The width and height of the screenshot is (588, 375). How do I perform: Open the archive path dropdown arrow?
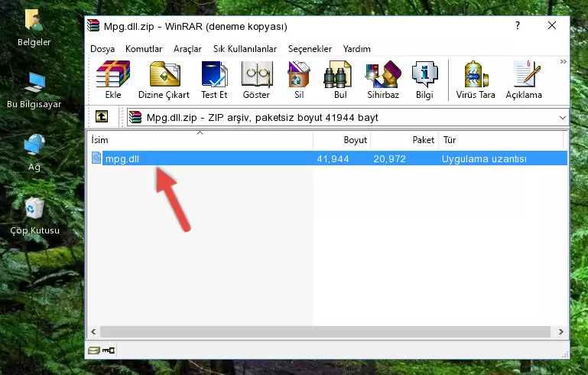click(x=563, y=118)
